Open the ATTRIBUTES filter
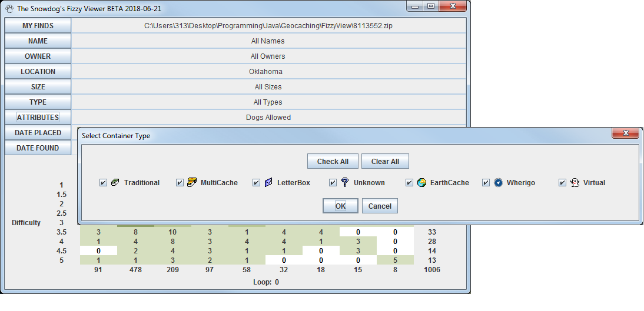644x311 pixels. point(38,117)
